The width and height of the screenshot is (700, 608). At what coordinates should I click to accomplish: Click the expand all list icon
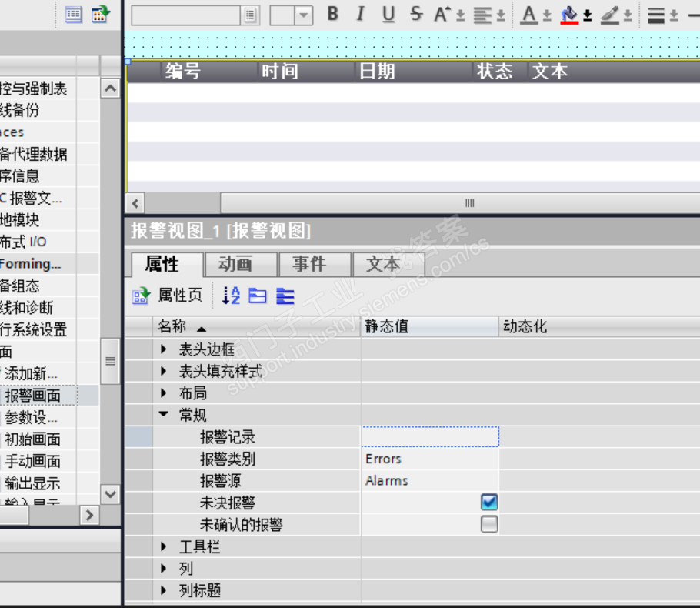[285, 296]
